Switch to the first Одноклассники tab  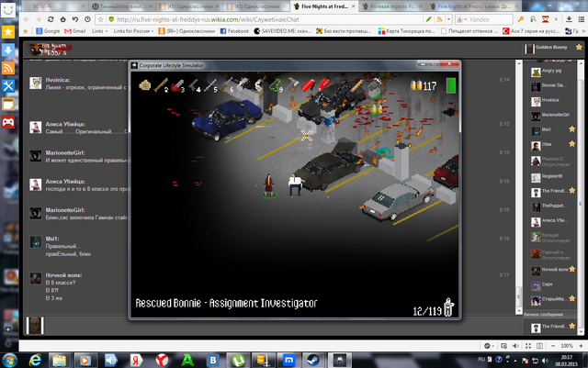[x=189, y=6]
